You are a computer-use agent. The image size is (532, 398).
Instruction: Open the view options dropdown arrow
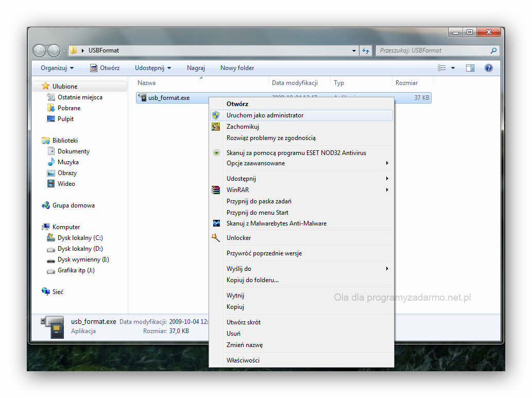[x=453, y=68]
